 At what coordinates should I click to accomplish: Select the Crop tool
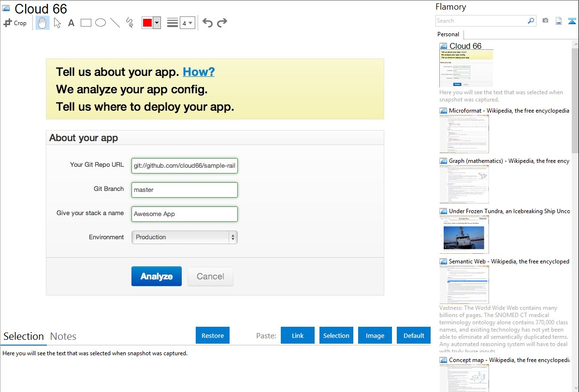(15, 23)
